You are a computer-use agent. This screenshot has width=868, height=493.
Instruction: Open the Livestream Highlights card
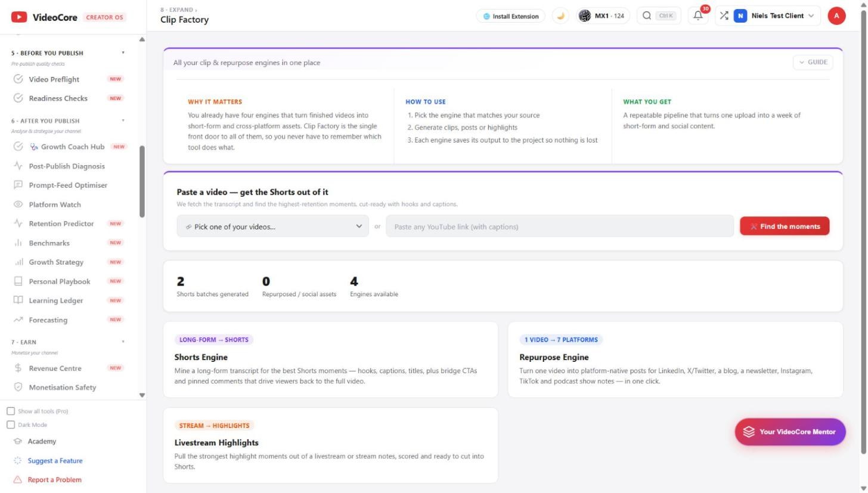pyautogui.click(x=330, y=445)
